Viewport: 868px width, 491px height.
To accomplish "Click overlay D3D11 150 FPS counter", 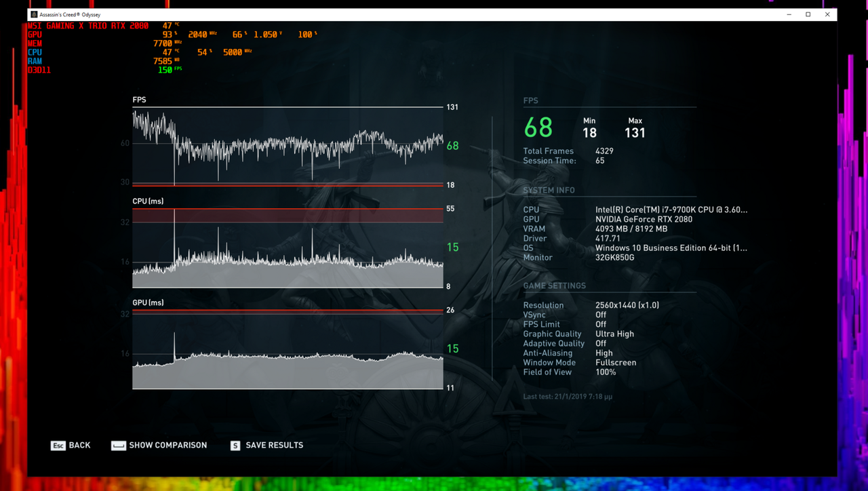I will [x=170, y=70].
